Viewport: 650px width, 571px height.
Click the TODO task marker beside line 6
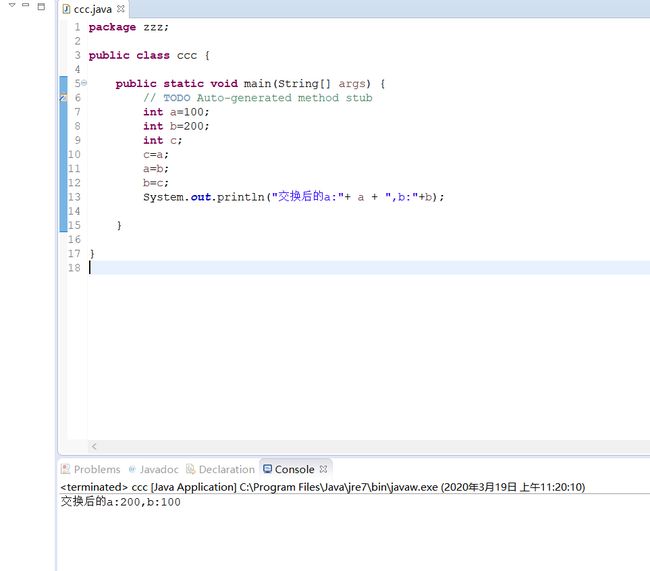(63, 98)
